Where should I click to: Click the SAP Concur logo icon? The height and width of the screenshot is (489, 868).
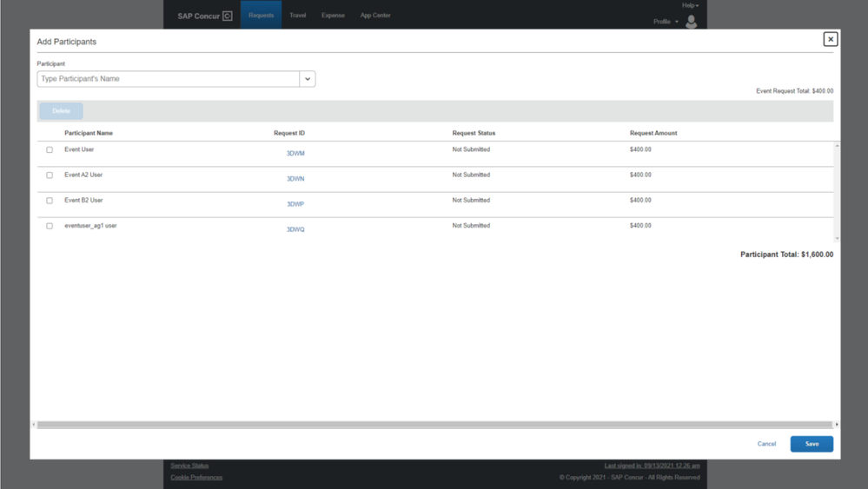click(x=227, y=16)
